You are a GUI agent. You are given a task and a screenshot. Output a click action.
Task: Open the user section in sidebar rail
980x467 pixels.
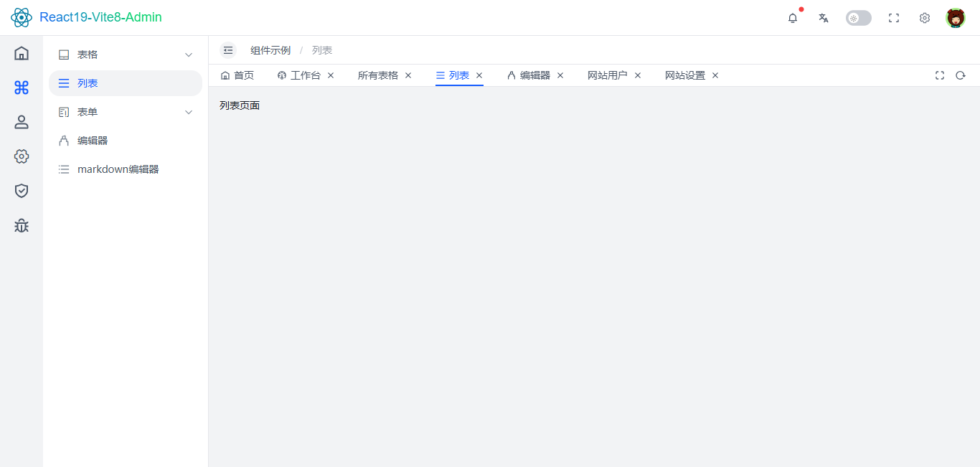[22, 122]
